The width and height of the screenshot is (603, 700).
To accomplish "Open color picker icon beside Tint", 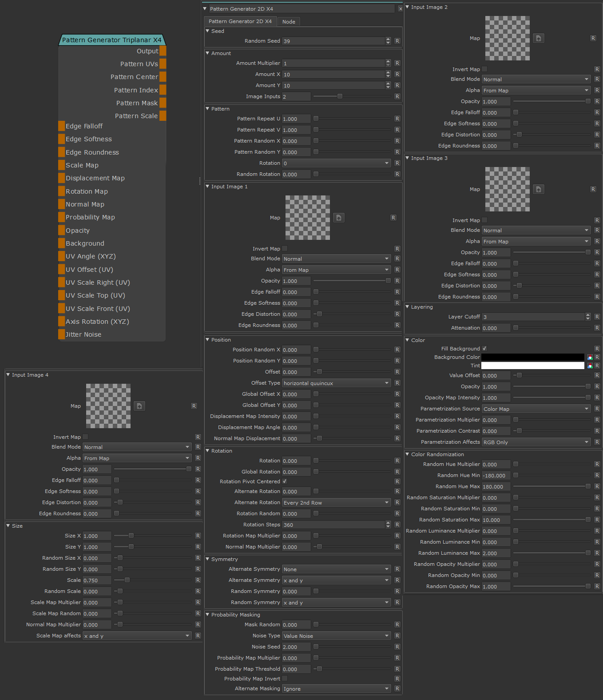I will [x=590, y=366].
